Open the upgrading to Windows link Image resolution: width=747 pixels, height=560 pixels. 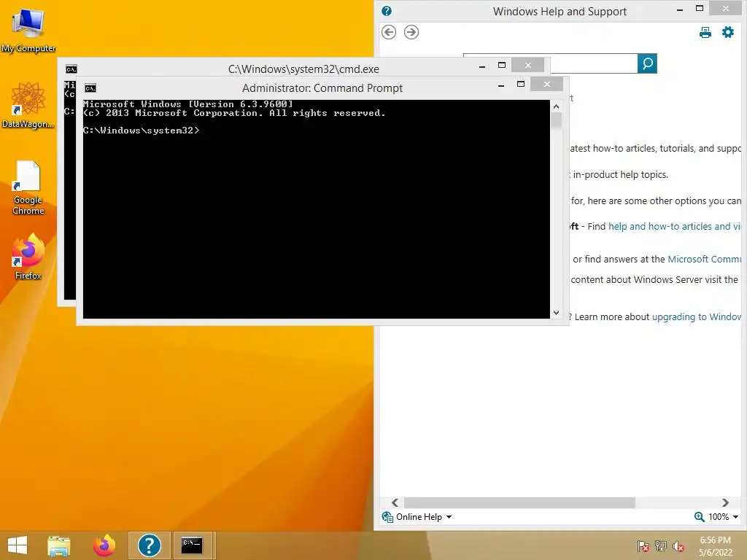coord(697,317)
